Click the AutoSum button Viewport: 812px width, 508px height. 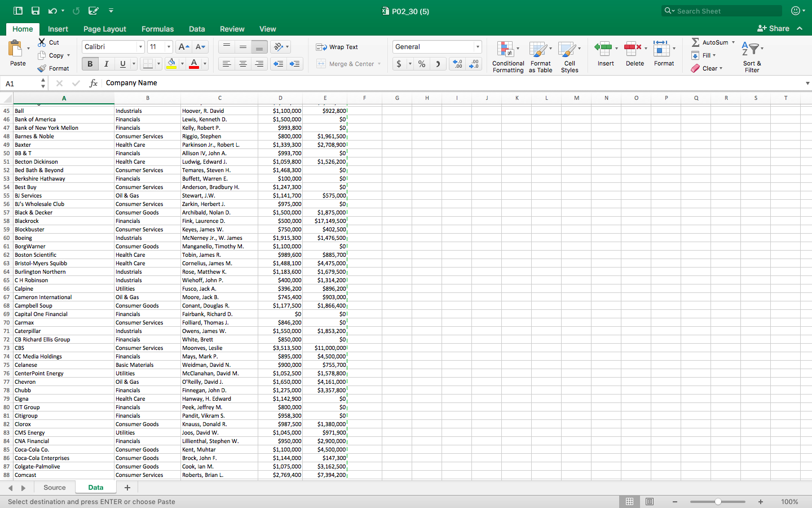click(x=709, y=42)
